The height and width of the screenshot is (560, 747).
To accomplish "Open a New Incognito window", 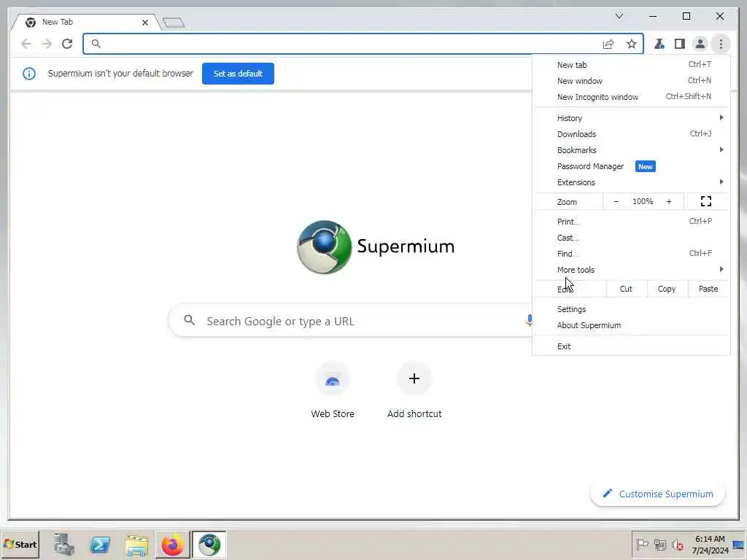I will click(x=632, y=97).
